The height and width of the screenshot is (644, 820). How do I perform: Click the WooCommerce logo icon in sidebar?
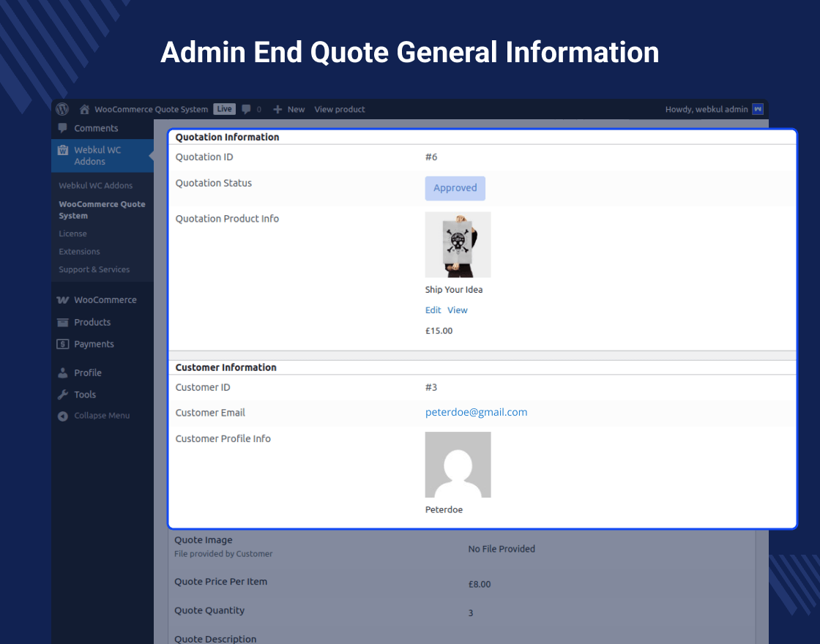(63, 300)
